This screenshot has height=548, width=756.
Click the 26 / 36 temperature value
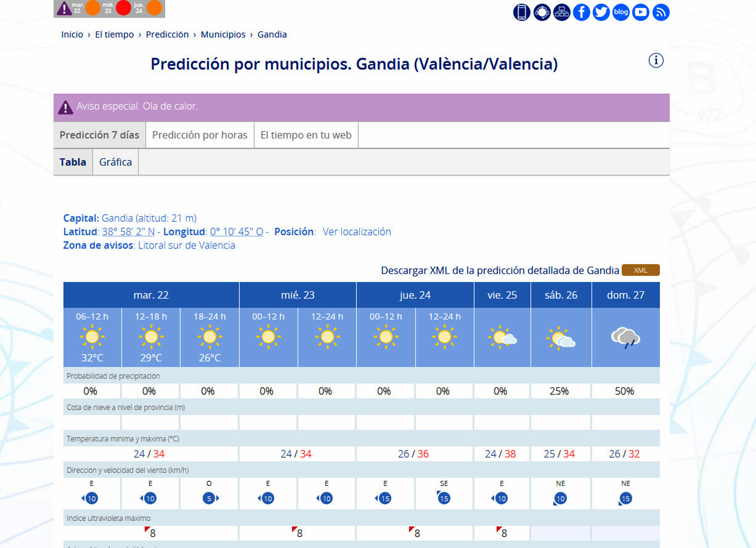413,454
